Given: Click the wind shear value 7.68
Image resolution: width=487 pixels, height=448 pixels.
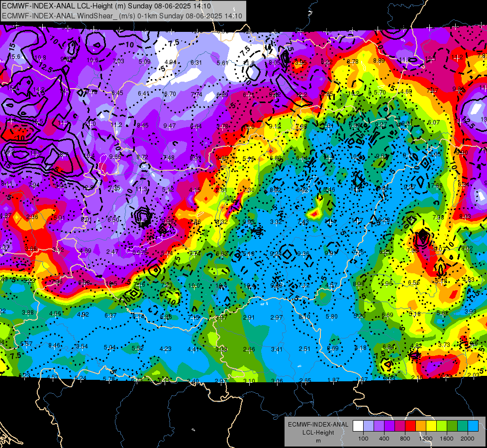Looking at the screenshot, I should point(437,186).
